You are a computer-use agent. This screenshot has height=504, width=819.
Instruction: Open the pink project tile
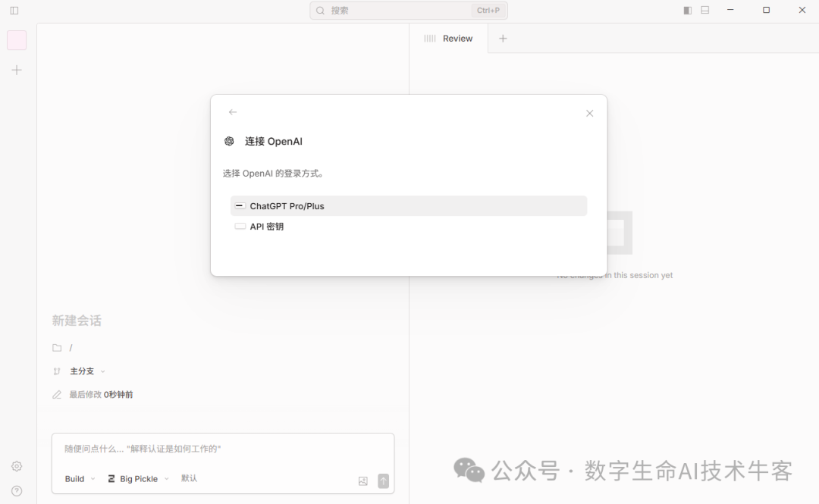pos(17,40)
